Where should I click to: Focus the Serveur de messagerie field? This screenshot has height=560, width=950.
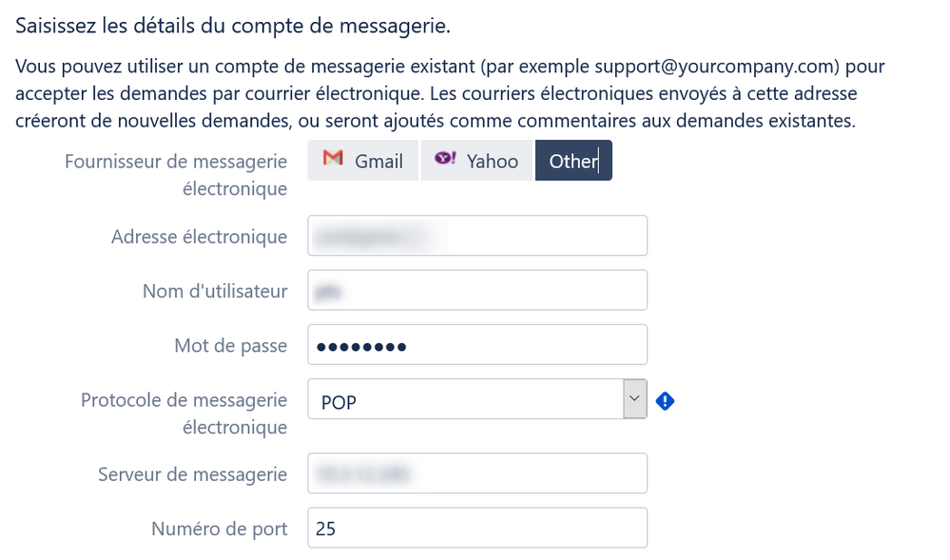[477, 473]
